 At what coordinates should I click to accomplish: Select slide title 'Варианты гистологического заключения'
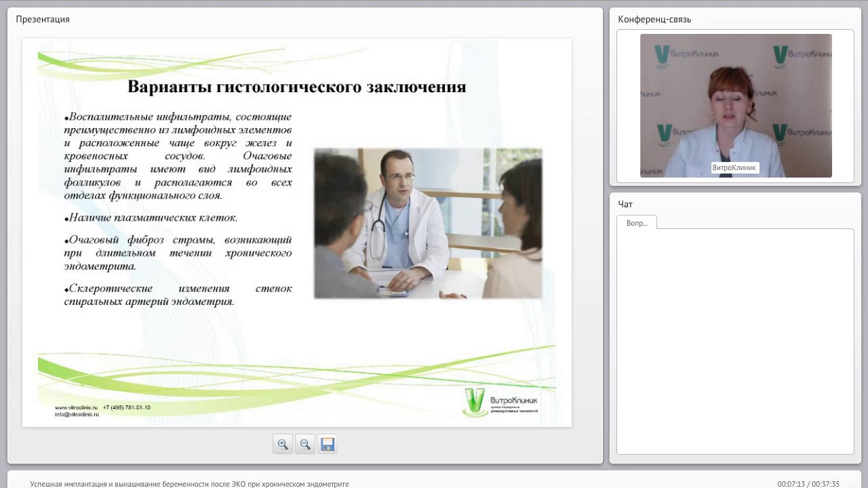pos(297,87)
